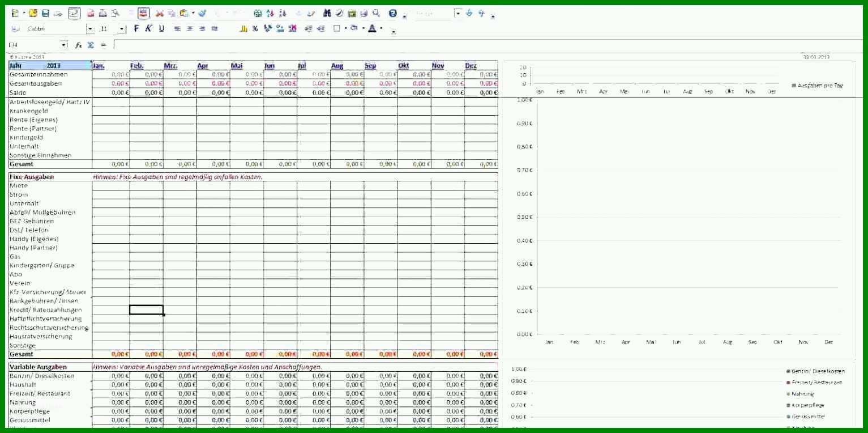Toggle the AutoSpellcheck icon
This screenshot has height=433, width=868.
tap(144, 13)
